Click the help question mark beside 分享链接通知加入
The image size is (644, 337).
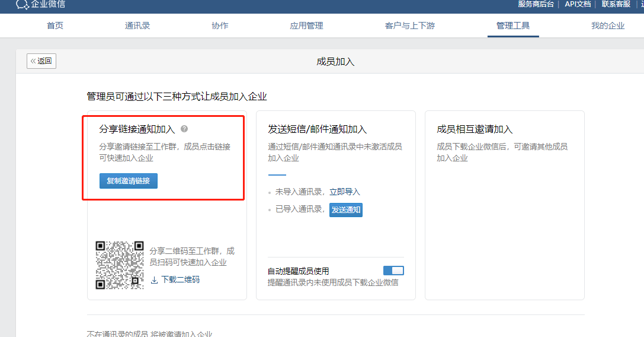point(184,129)
